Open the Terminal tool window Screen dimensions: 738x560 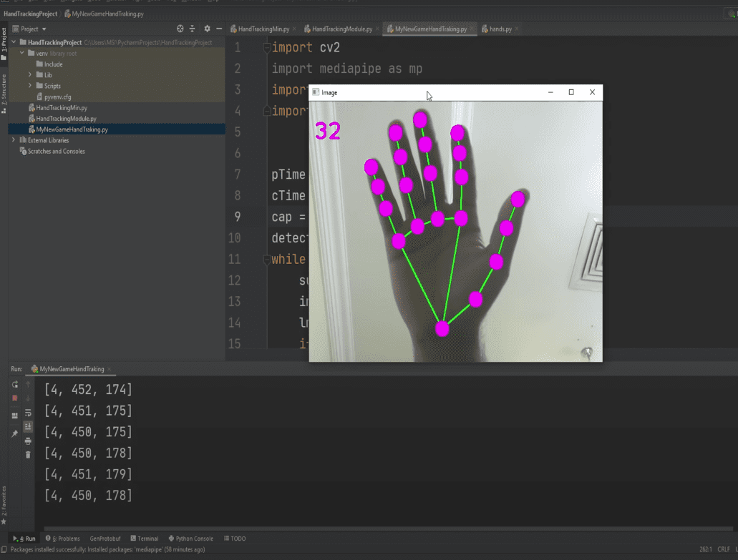[144, 539]
